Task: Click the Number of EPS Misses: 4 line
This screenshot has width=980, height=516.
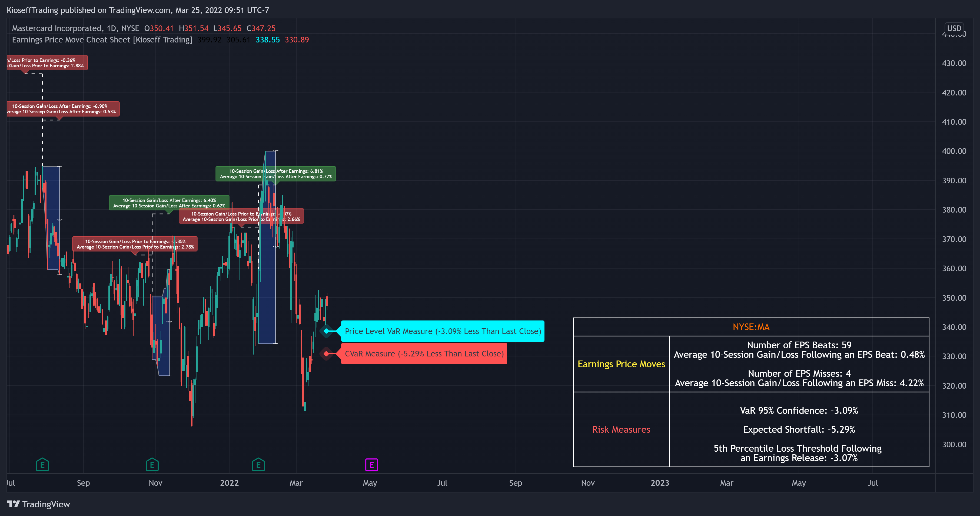Action: [x=799, y=373]
